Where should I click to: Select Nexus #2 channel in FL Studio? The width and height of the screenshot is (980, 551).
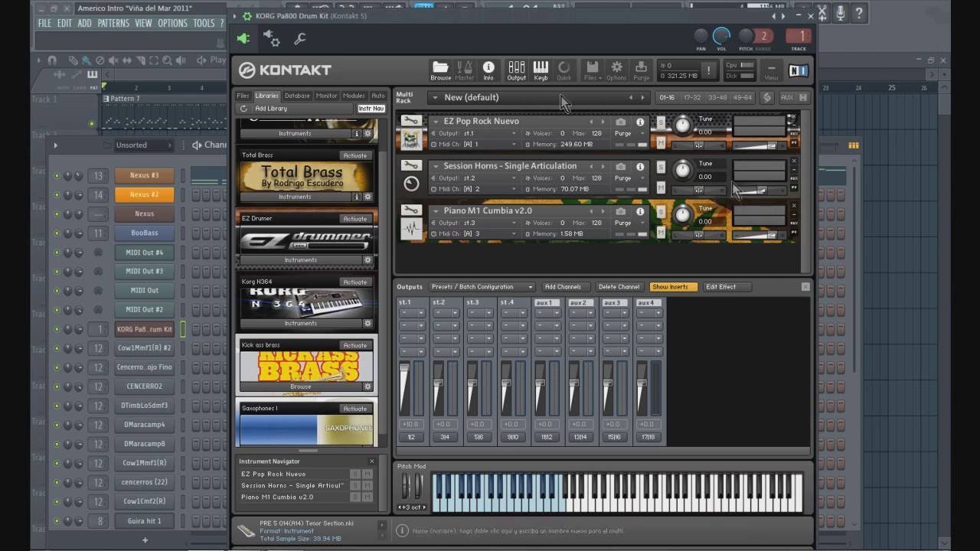144,194
